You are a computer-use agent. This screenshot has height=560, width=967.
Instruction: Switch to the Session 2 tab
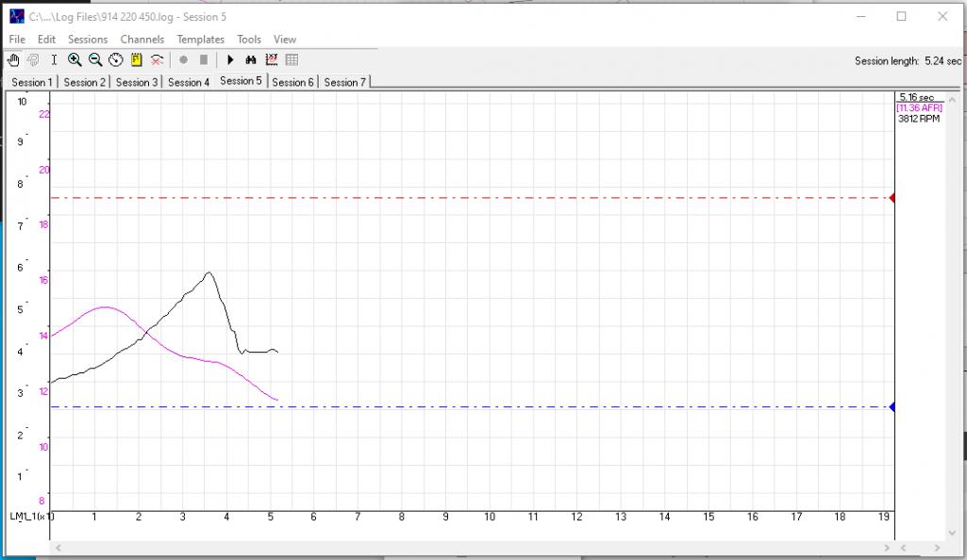(x=85, y=82)
